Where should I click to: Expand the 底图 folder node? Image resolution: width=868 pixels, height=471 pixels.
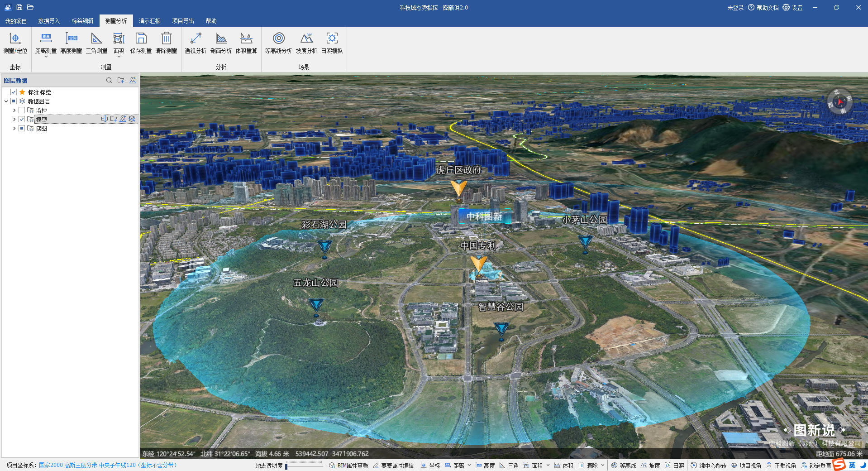[x=14, y=129]
